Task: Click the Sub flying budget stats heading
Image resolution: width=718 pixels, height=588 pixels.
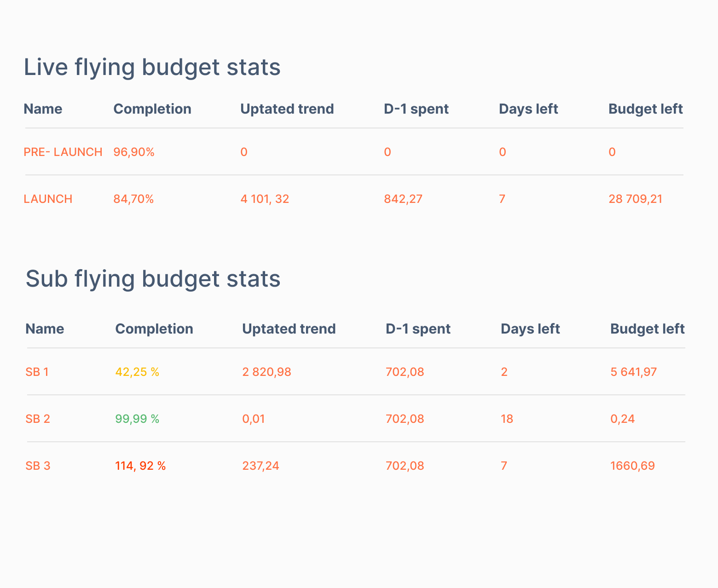Action: [153, 279]
